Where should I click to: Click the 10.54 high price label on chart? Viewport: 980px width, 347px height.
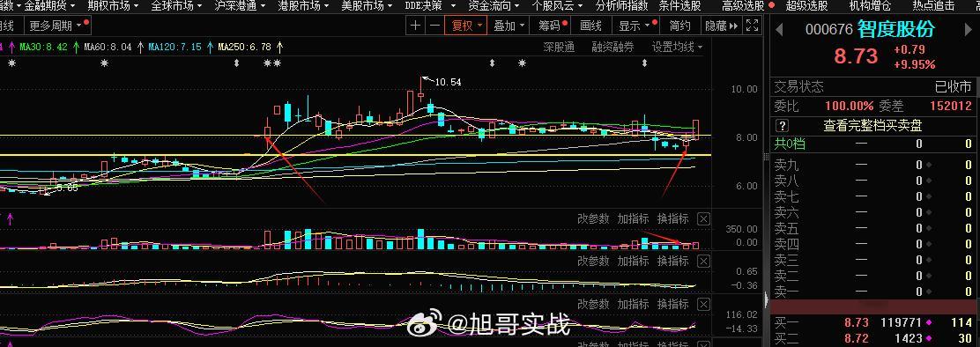448,82
